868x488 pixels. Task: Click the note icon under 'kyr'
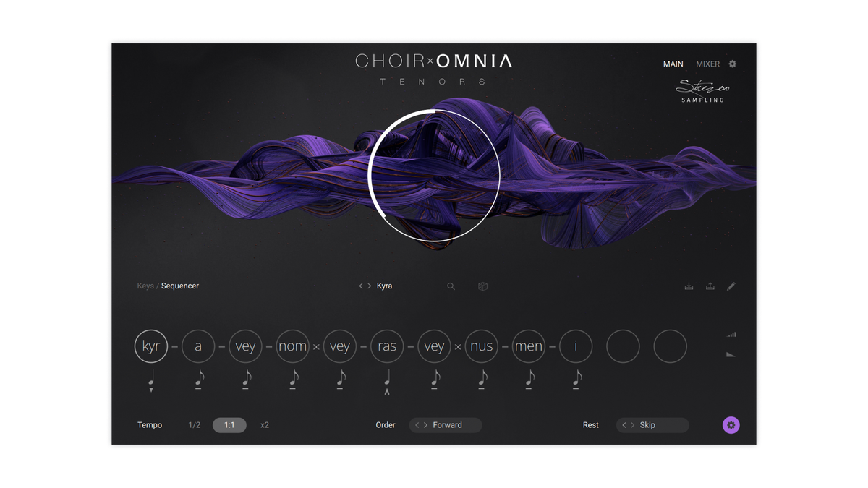click(151, 377)
